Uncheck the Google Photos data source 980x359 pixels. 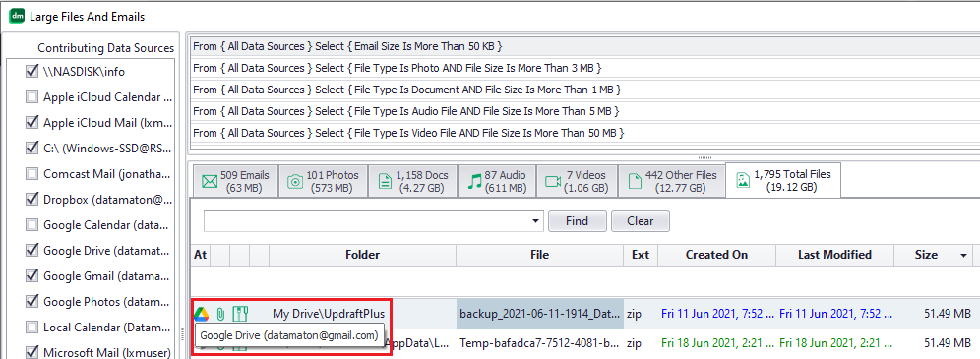point(31,302)
